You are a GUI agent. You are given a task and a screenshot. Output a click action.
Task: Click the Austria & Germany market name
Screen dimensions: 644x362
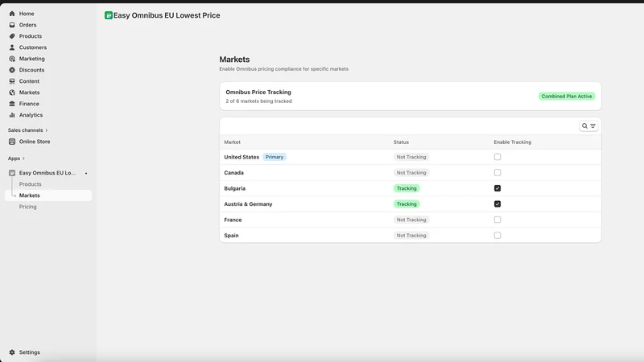click(248, 204)
